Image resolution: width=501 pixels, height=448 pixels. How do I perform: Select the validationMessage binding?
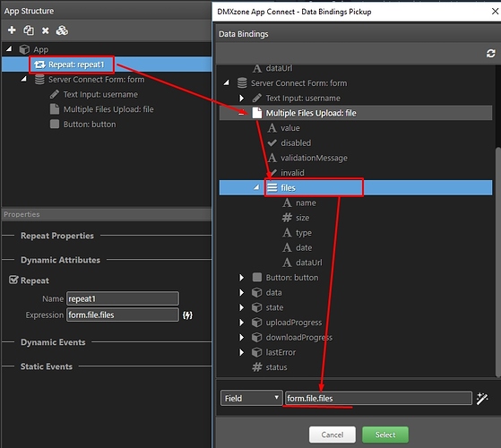tap(314, 158)
